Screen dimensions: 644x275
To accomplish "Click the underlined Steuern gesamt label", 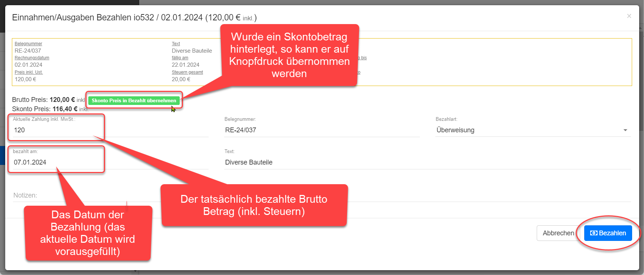I will [x=187, y=72].
